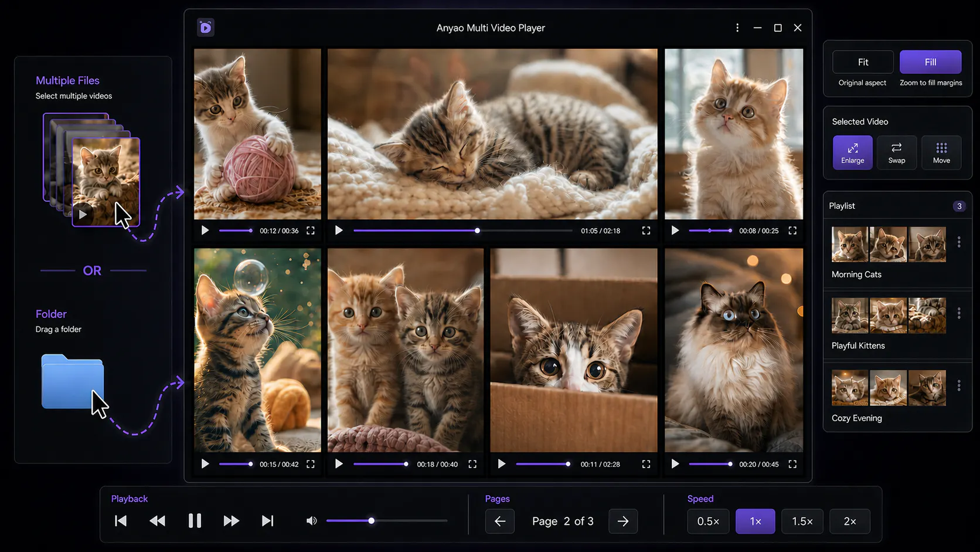This screenshot has width=980, height=552.
Task: Fullscreen the 00:11 / 02:28 video
Action: [646, 464]
